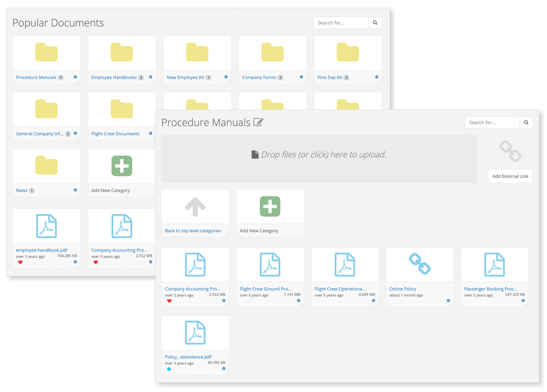Click the search magnifier in Procedure Manuals panel
547x392 pixels.
[x=526, y=122]
